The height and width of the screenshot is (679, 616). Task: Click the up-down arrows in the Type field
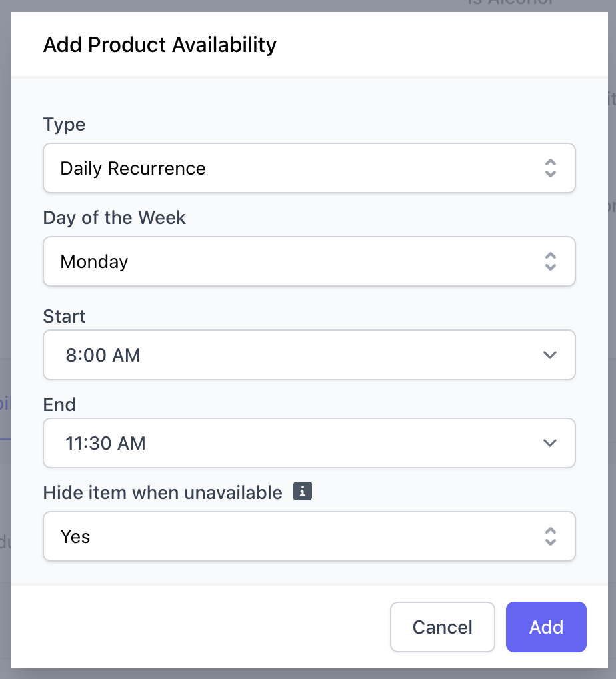point(550,168)
